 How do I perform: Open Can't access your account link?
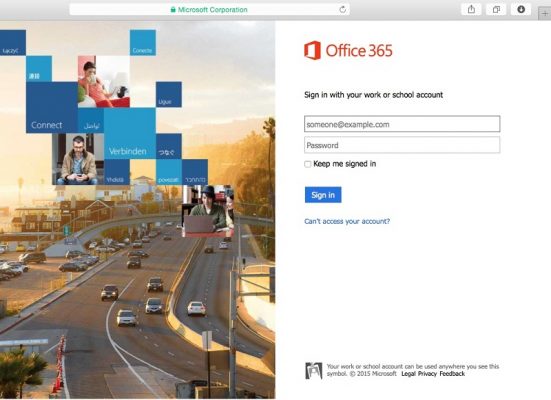[x=347, y=221]
